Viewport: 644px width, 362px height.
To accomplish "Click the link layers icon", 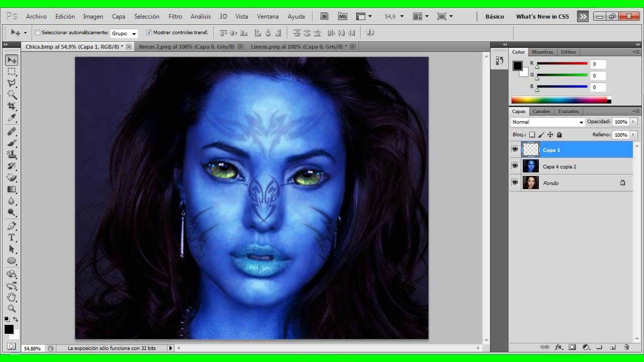I will (544, 347).
